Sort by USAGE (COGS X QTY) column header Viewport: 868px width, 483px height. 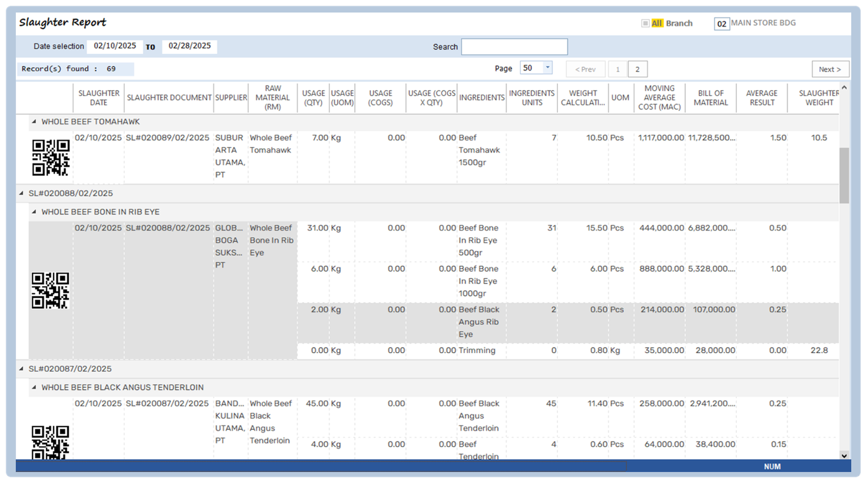(432, 98)
